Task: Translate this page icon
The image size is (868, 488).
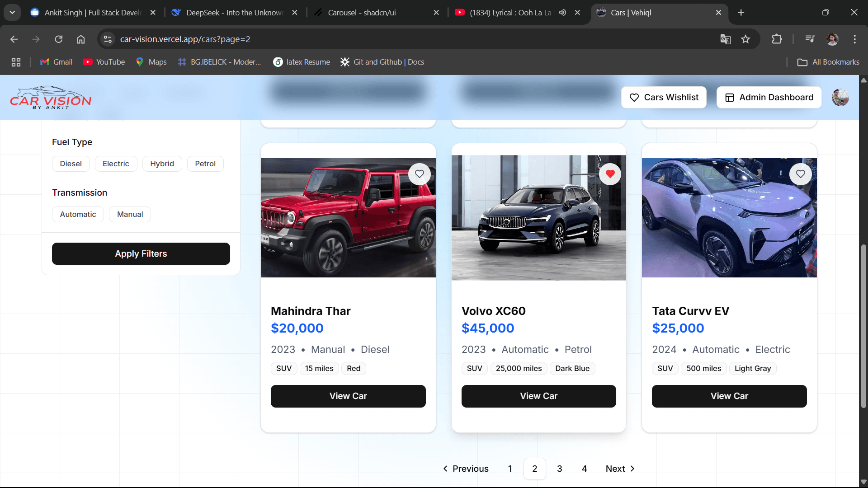Action: click(x=726, y=39)
